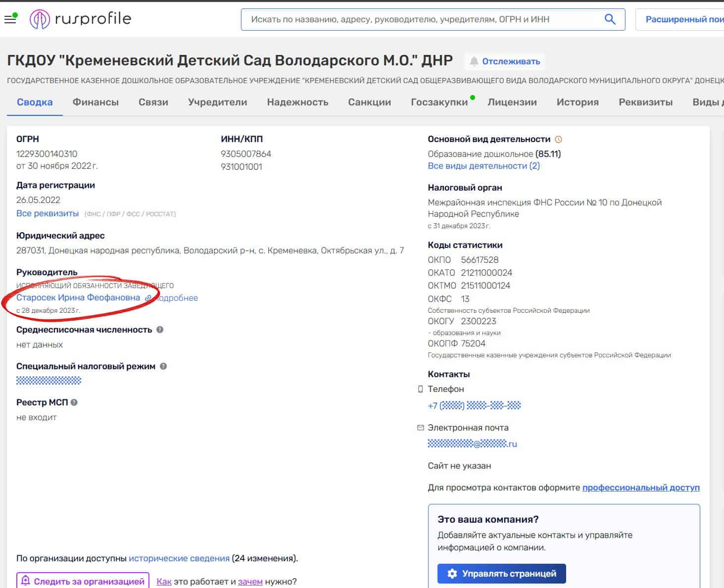Open the Реквизиты tab

(x=646, y=102)
